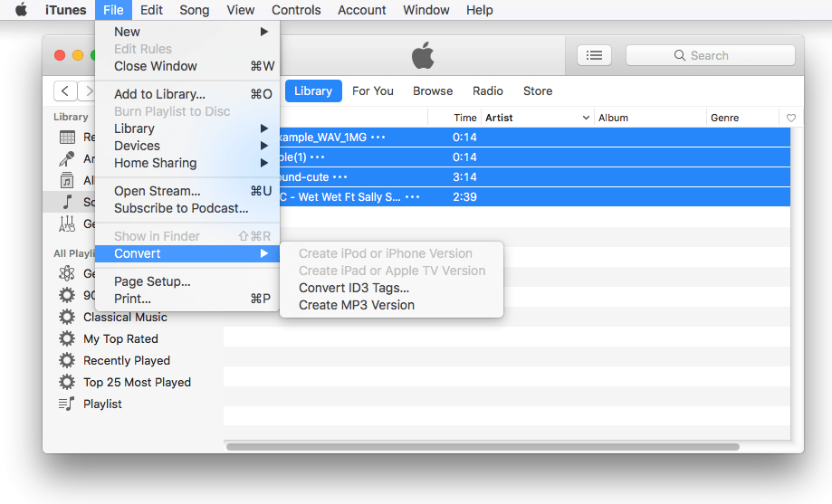832x504 pixels.
Task: Click the list view toolbar button
Action: pos(594,55)
